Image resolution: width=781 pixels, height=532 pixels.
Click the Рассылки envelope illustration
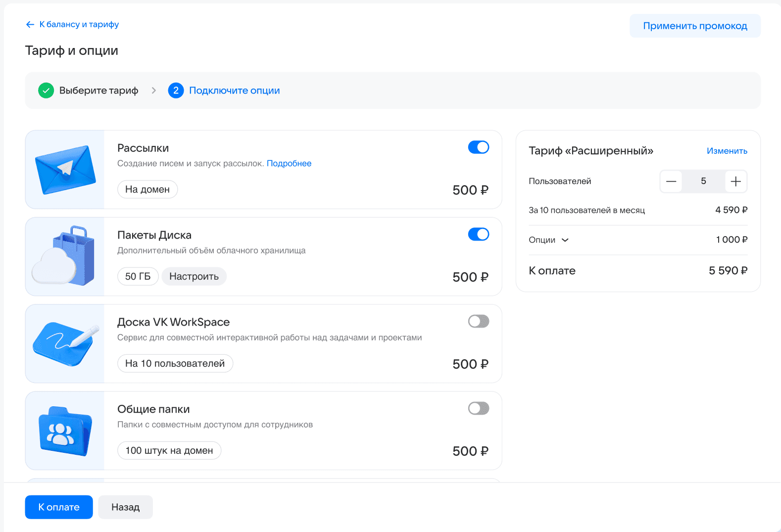(65, 170)
